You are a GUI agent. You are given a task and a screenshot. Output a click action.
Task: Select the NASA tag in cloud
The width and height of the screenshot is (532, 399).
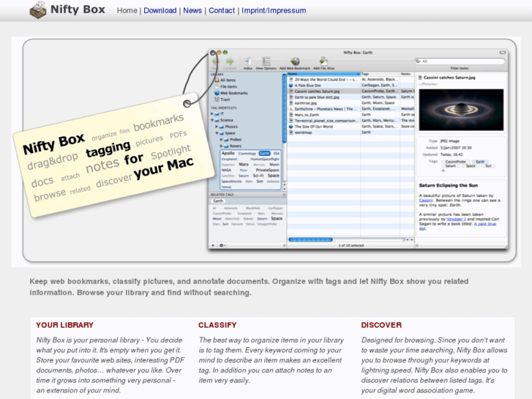[226, 170]
